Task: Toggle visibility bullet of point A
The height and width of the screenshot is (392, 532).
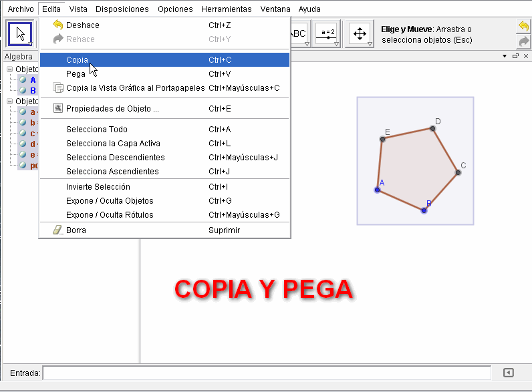Action: pyautogui.click(x=23, y=80)
